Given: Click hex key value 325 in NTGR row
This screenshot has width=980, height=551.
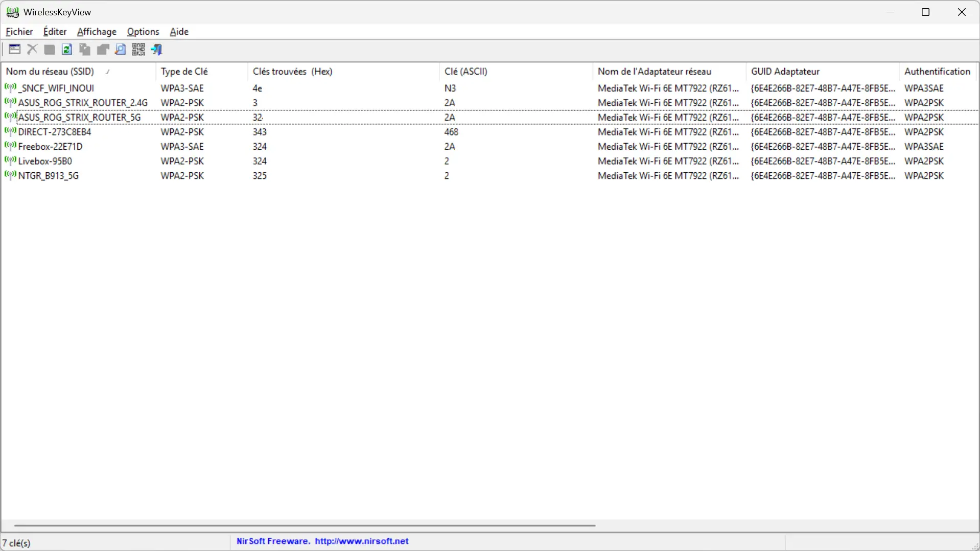Looking at the screenshot, I should (260, 175).
